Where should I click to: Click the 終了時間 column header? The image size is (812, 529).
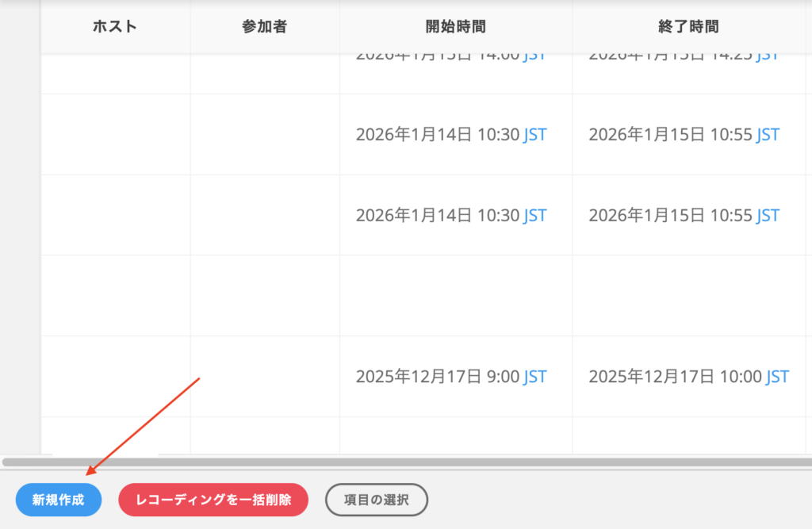point(688,27)
